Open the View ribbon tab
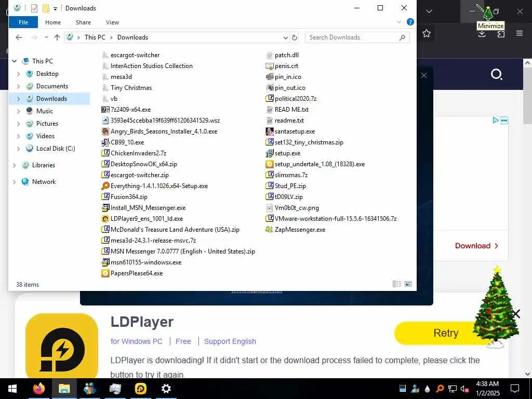 pyautogui.click(x=112, y=22)
